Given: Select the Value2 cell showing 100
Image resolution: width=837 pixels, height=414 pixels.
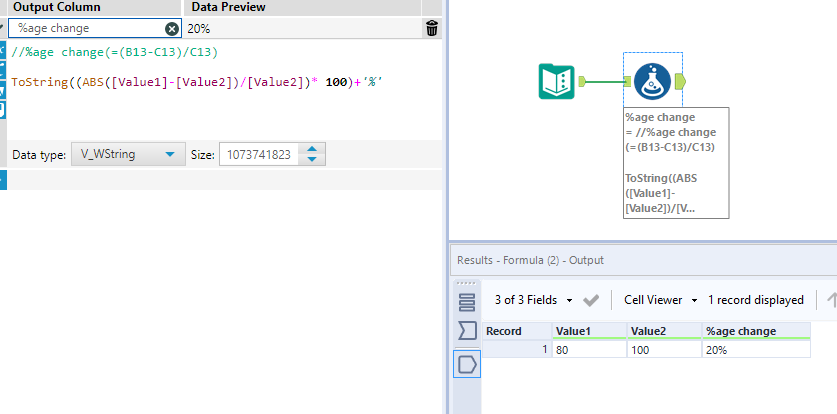Looking at the screenshot, I should [x=665, y=350].
